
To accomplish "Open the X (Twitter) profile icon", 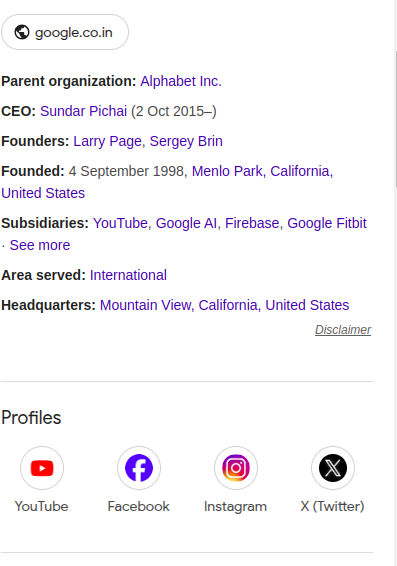I will (333, 468).
